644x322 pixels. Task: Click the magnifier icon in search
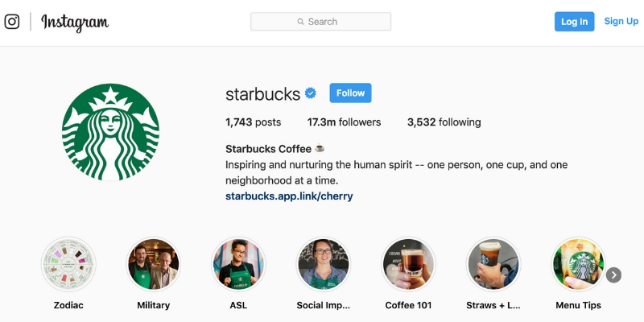tap(300, 22)
